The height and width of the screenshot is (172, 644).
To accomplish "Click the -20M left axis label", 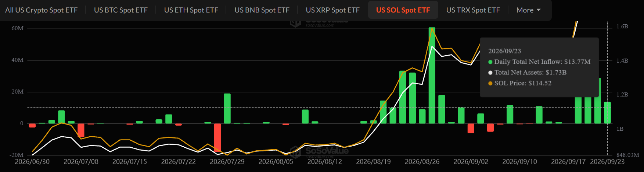I will click(x=17, y=155).
